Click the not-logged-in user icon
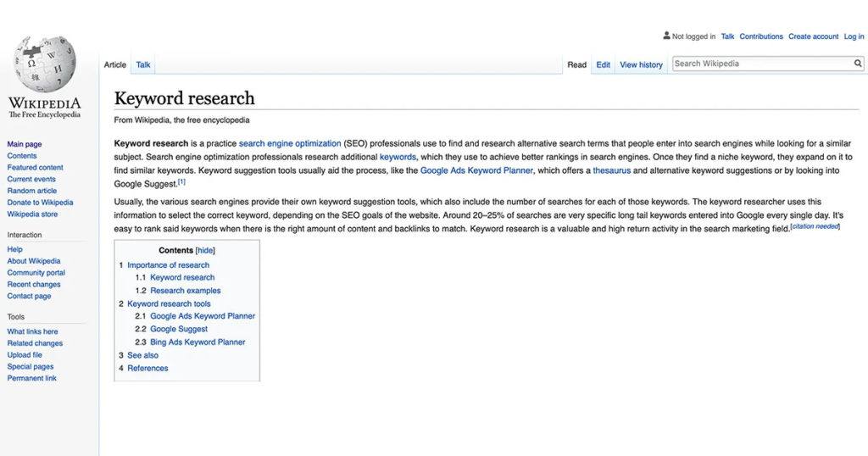868x456 pixels. tap(666, 36)
